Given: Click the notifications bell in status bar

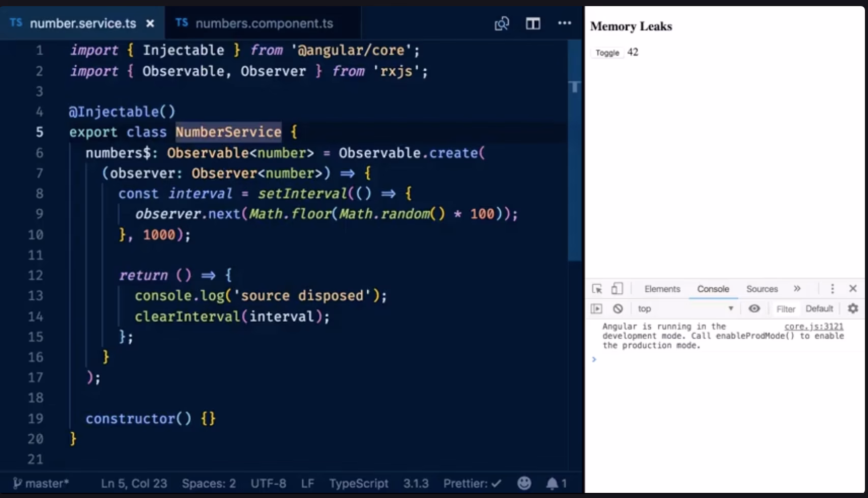Looking at the screenshot, I should click(x=552, y=483).
